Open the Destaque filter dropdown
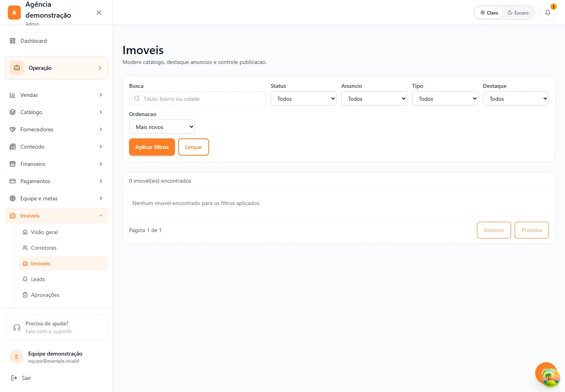The width and height of the screenshot is (565, 392). point(516,98)
